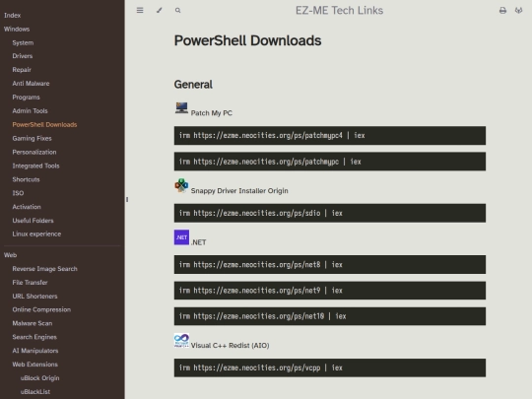Click the Snappy Driver Installer Origin icon
Screen dimensions: 532x399
181,185
